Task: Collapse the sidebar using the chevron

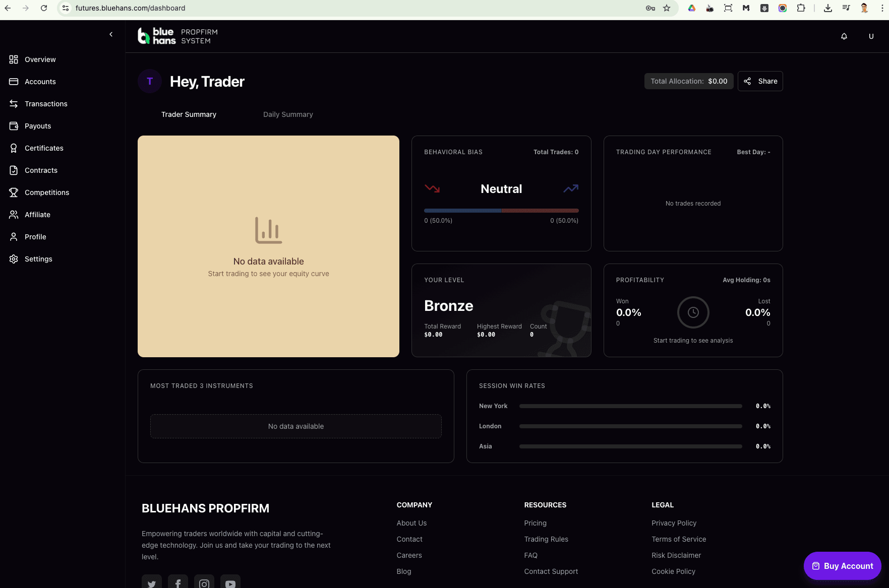Action: coord(111,34)
